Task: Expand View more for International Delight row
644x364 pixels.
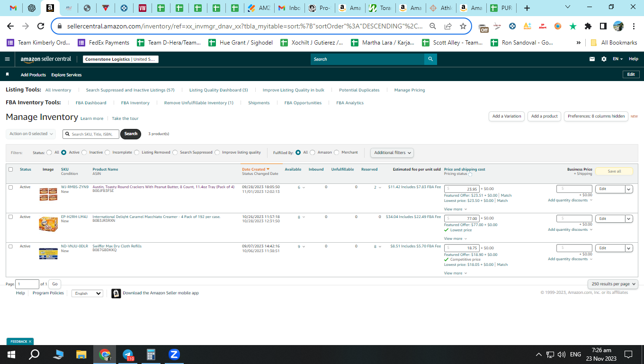Action: pyautogui.click(x=455, y=239)
